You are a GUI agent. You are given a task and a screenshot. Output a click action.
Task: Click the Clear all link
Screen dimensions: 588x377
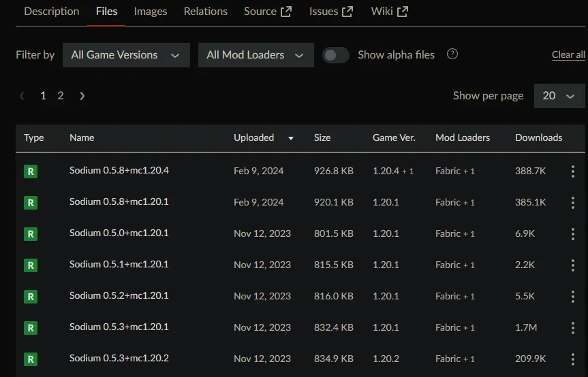pos(568,55)
